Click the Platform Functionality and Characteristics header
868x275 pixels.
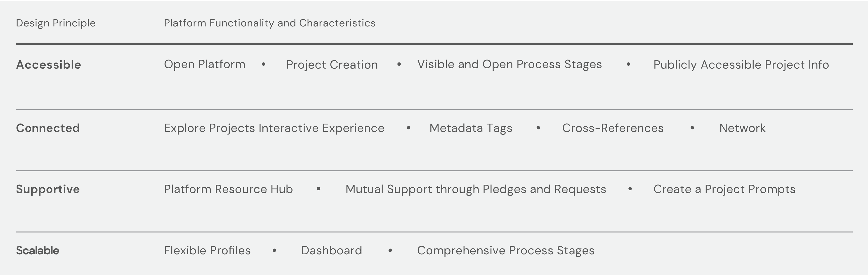click(x=270, y=23)
